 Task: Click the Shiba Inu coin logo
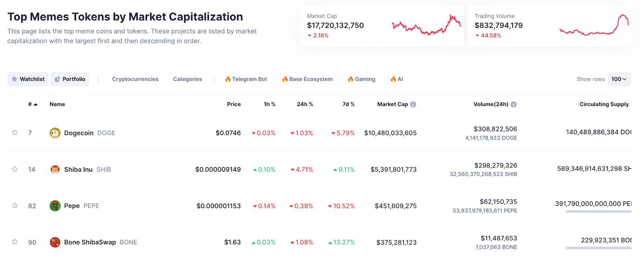(x=55, y=169)
